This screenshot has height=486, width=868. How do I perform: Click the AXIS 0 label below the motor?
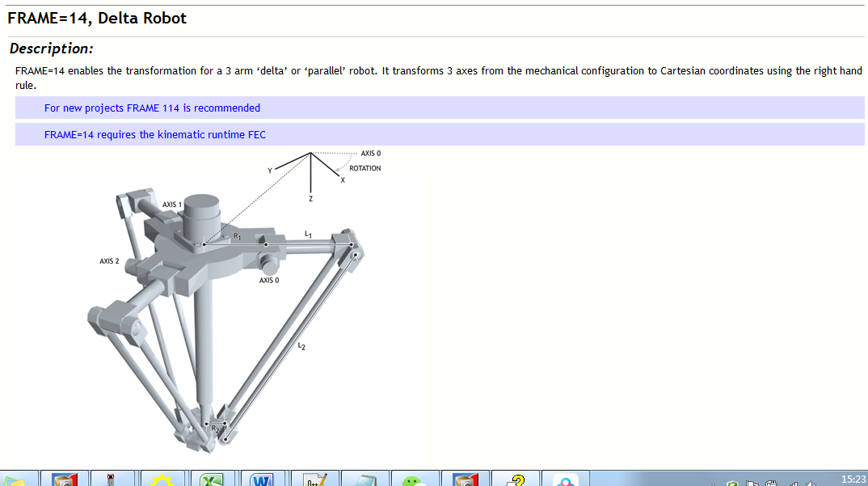point(269,281)
